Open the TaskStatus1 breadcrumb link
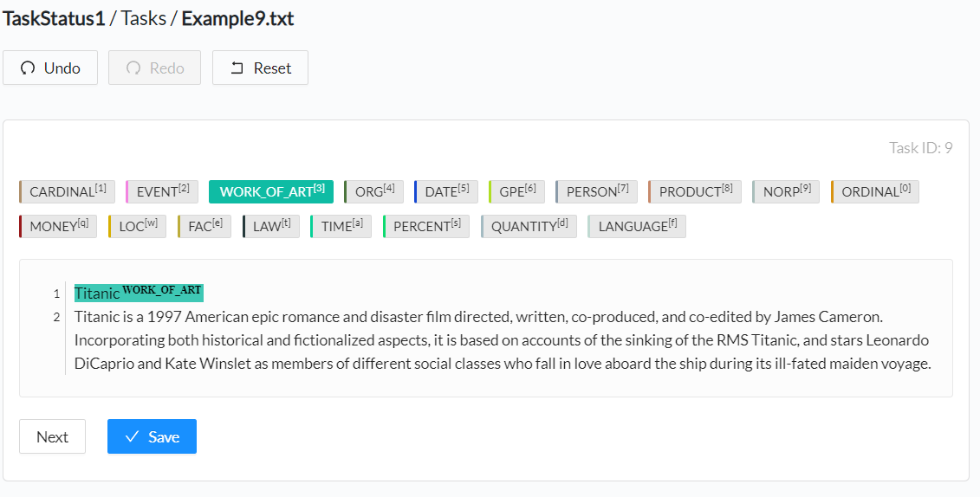 point(53,18)
